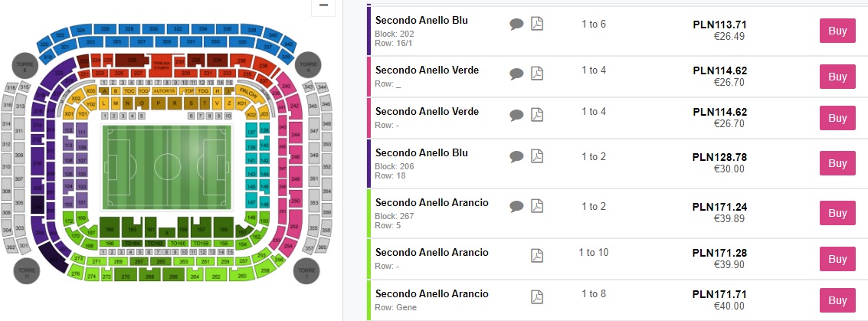Open PDF icon for Blu block 202 ticket

pos(538,25)
